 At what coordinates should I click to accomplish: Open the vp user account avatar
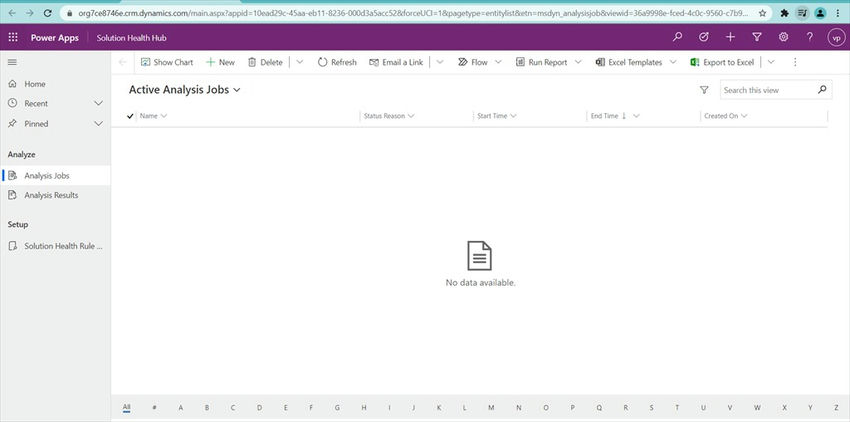(836, 37)
